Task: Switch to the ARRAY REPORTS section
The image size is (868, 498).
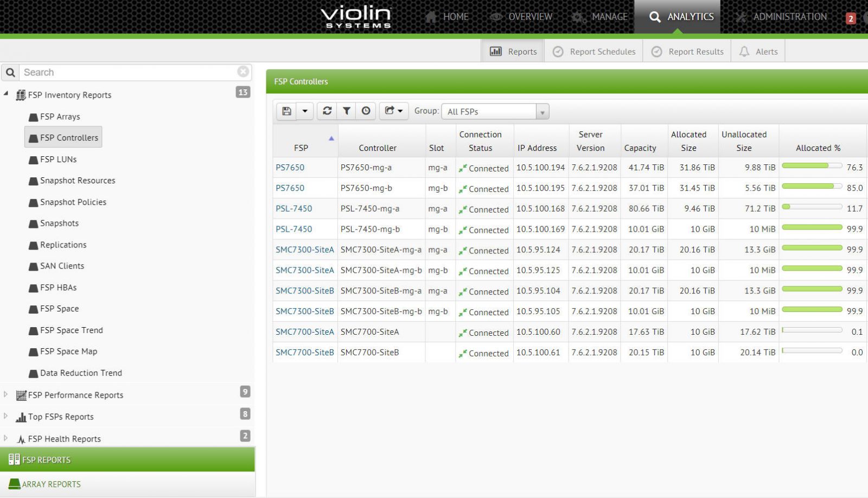Action: [x=127, y=484]
